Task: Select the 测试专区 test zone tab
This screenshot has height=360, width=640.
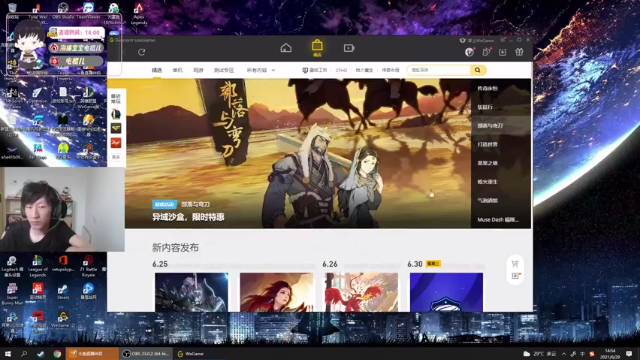Action: click(224, 70)
